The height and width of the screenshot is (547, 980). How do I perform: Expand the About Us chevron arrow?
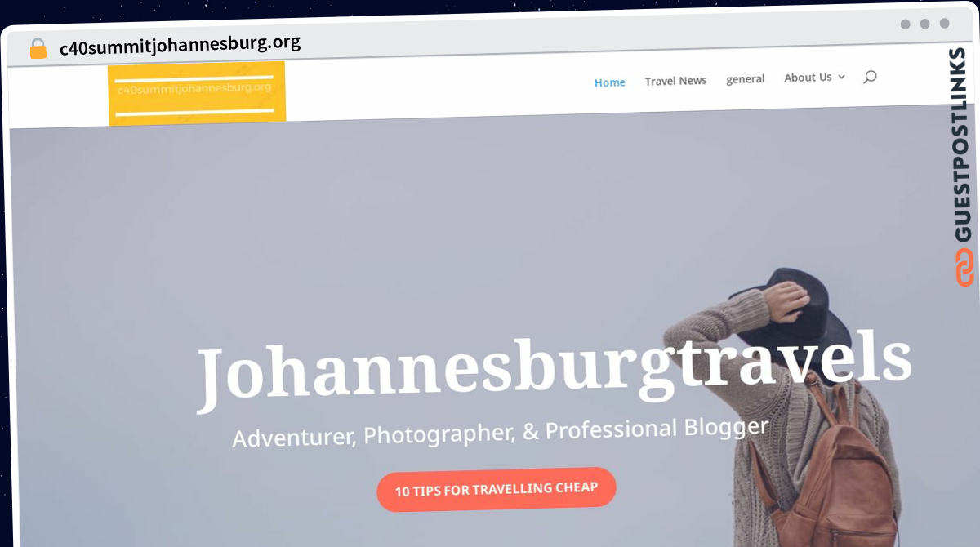point(842,77)
